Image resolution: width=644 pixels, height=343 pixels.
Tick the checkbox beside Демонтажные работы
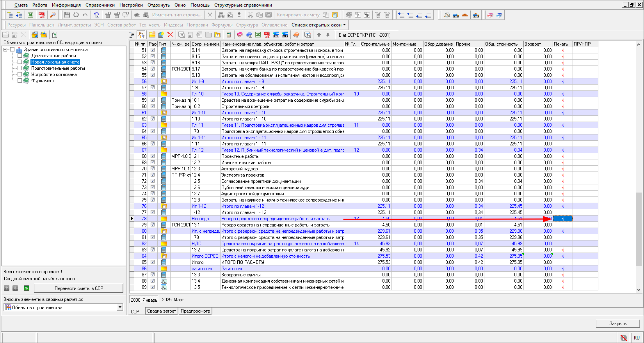(20, 56)
